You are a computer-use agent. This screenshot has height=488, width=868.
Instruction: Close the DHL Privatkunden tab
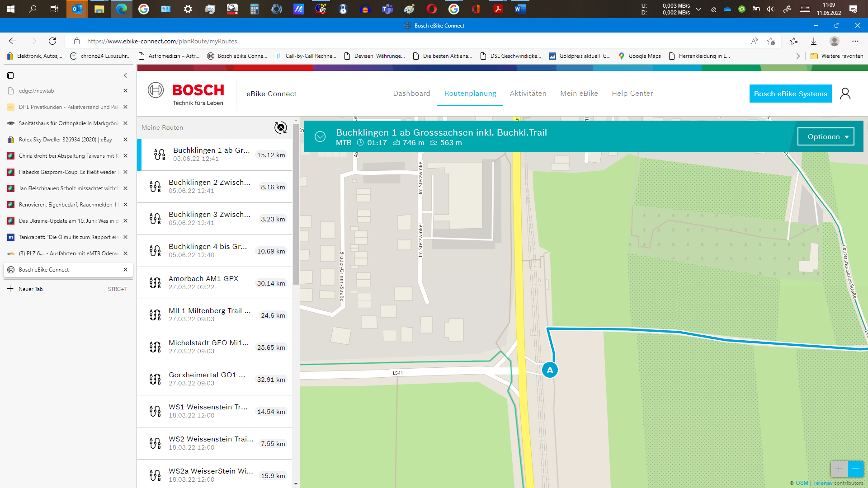pos(126,107)
